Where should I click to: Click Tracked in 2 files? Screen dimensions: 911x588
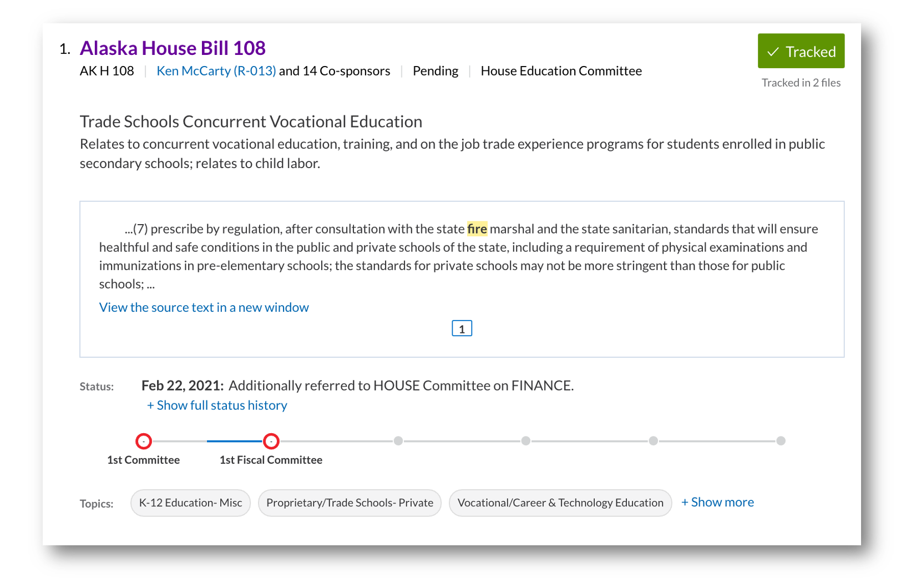click(801, 82)
